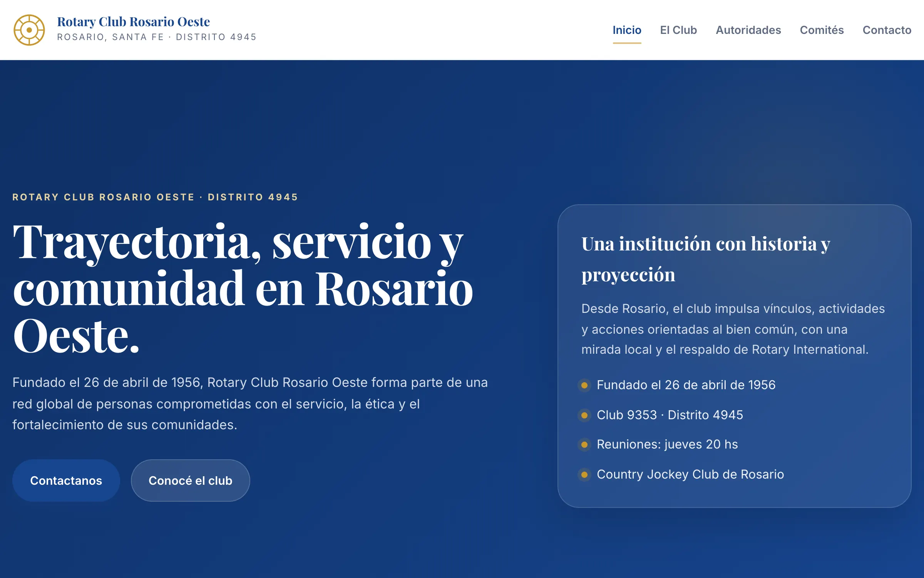This screenshot has width=924, height=578.
Task: Navigate to the Comités section
Action: (x=822, y=30)
